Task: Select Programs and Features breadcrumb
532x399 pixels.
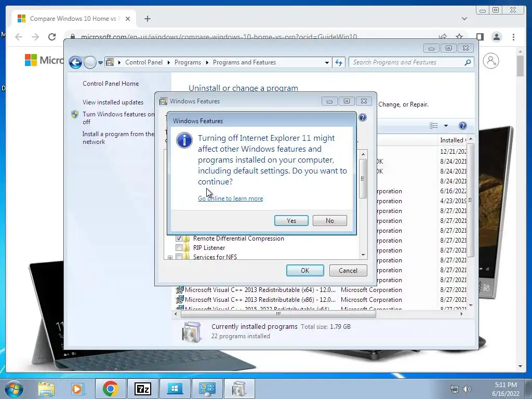Action: [244, 62]
